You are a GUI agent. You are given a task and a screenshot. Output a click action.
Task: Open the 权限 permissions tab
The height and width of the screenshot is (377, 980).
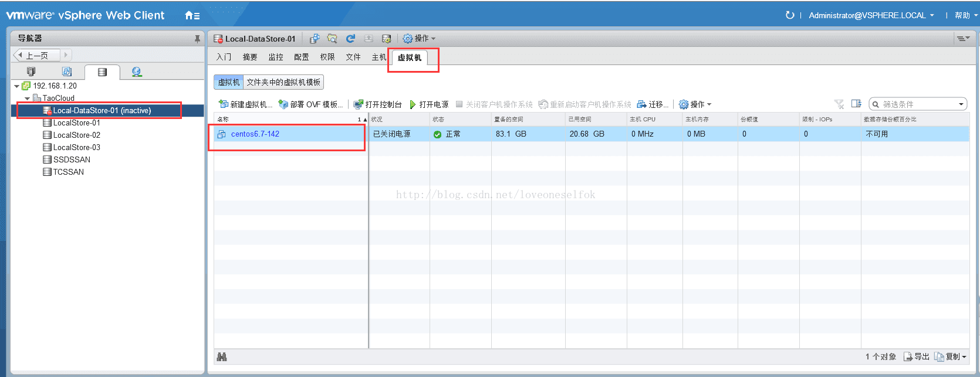pyautogui.click(x=327, y=57)
